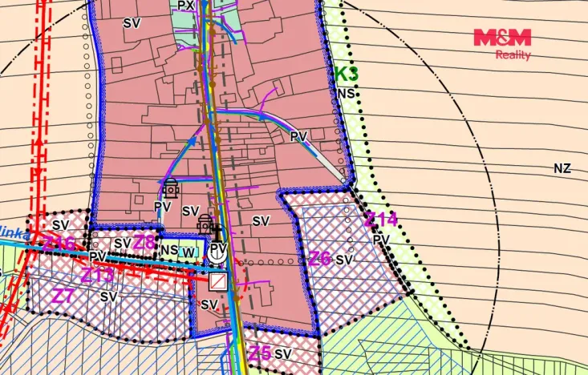Select the blue 'linka' stream label
The height and width of the screenshot is (375, 588).
coord(14,233)
